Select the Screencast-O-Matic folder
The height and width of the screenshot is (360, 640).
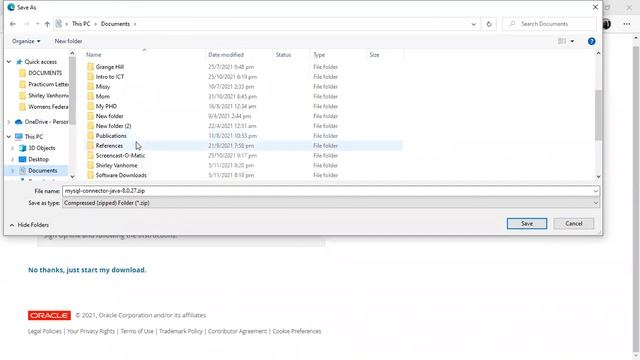[120, 156]
